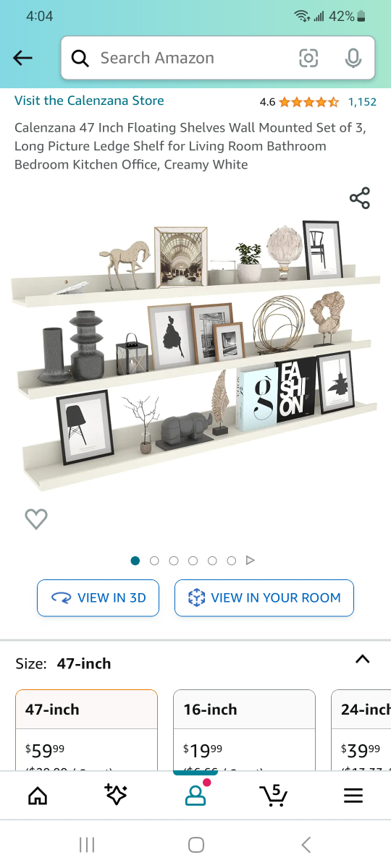The image size is (391, 868).
Task: Tap the back arrow icon
Action: (x=23, y=59)
